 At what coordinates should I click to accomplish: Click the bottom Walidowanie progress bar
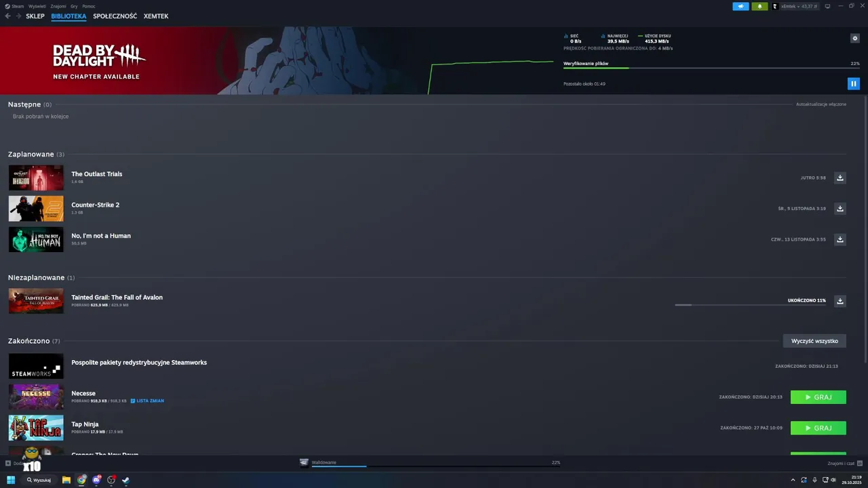pyautogui.click(x=435, y=466)
